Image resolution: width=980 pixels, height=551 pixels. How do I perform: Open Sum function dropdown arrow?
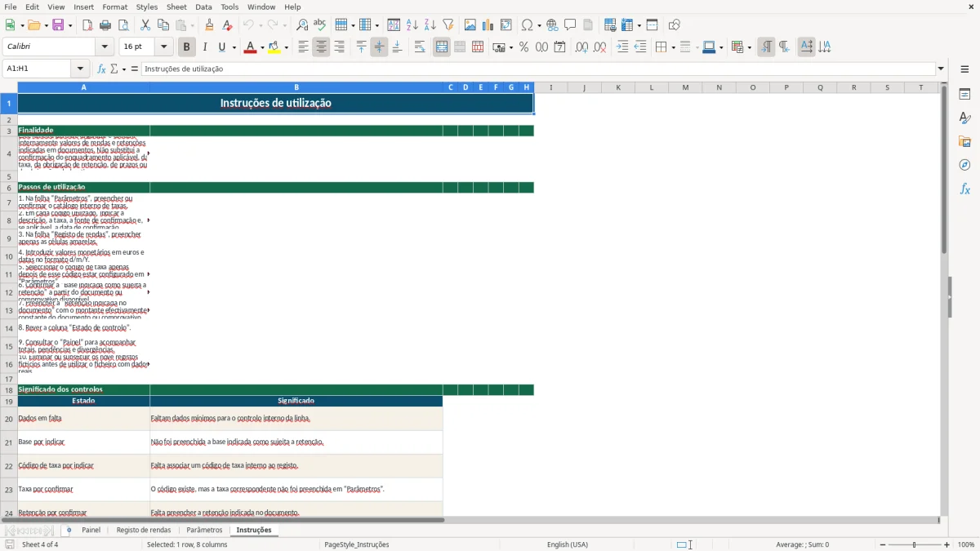click(x=124, y=69)
